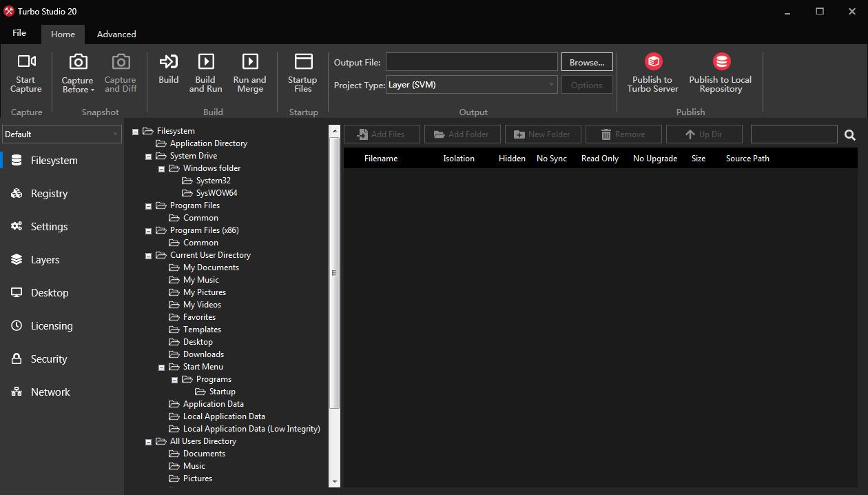868x495 pixels.
Task: Switch to the Advanced ribbon tab
Action: (x=116, y=34)
